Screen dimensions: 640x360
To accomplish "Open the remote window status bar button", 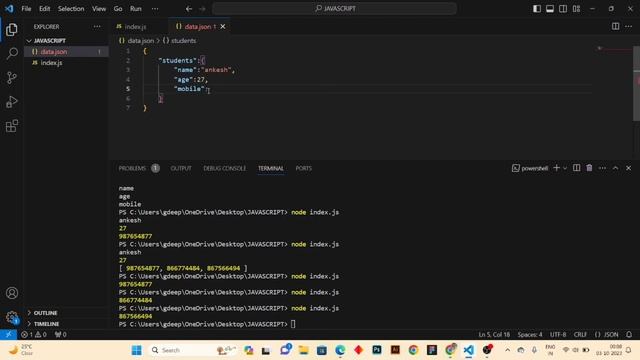I will coord(8,334).
